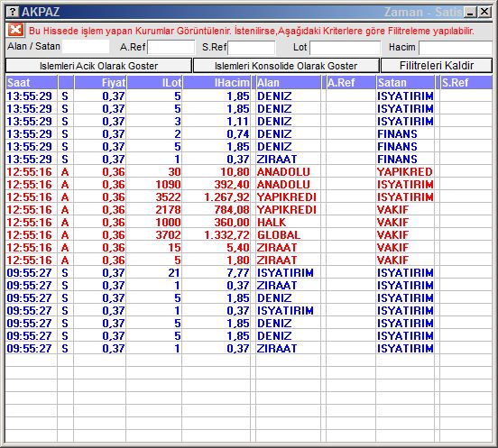Click the Lot filter input box
The height and width of the screenshot is (448, 498).
pos(345,47)
